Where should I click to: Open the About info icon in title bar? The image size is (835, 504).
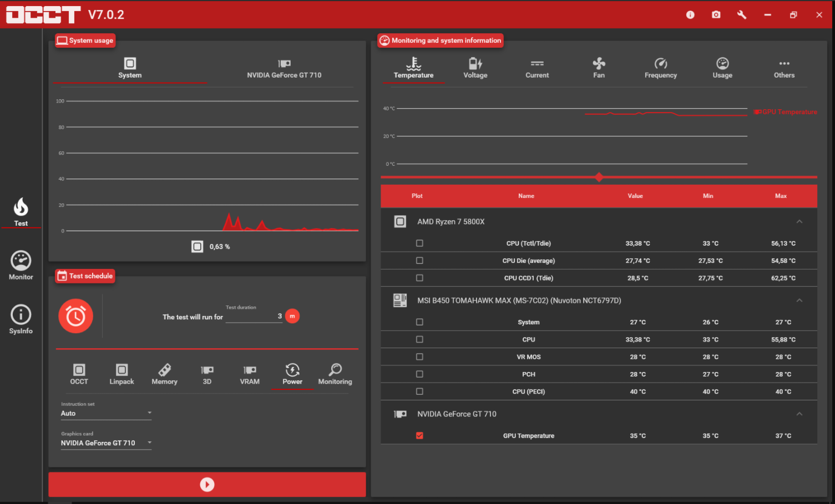690,15
